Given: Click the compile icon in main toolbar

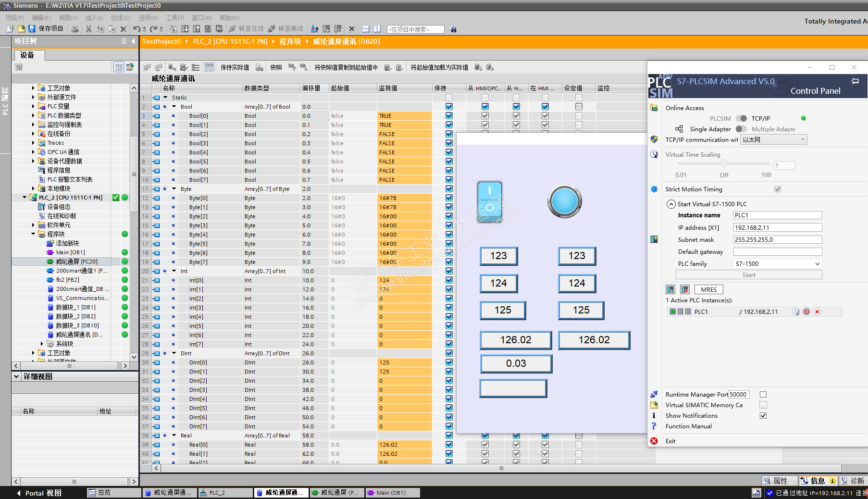Looking at the screenshot, I should click(x=174, y=29).
